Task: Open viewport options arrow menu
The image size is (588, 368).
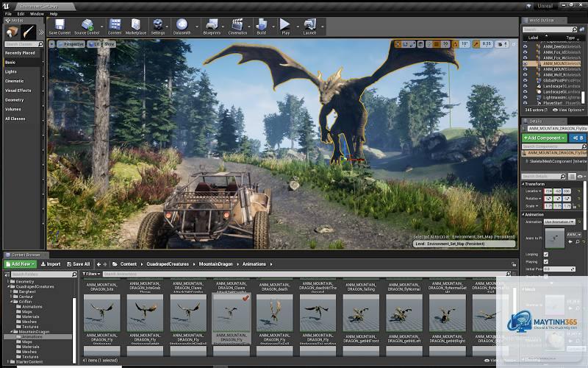Action: pyautogui.click(x=51, y=44)
